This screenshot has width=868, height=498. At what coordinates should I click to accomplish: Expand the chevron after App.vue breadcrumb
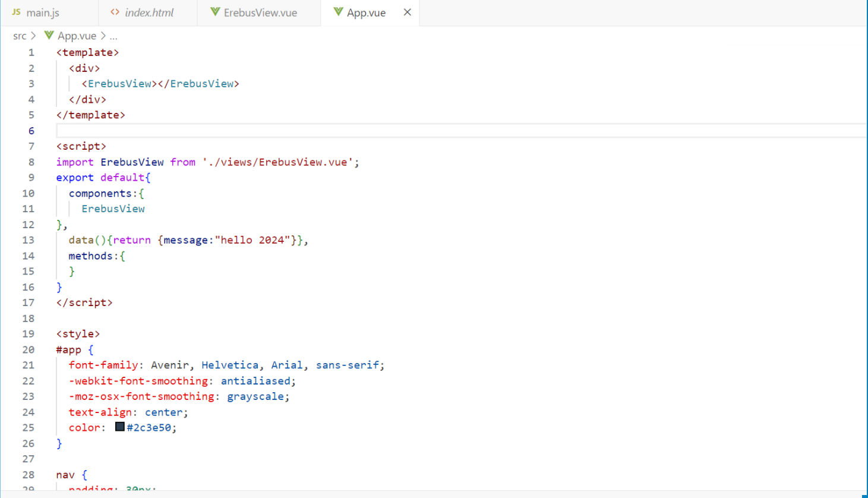(x=103, y=36)
